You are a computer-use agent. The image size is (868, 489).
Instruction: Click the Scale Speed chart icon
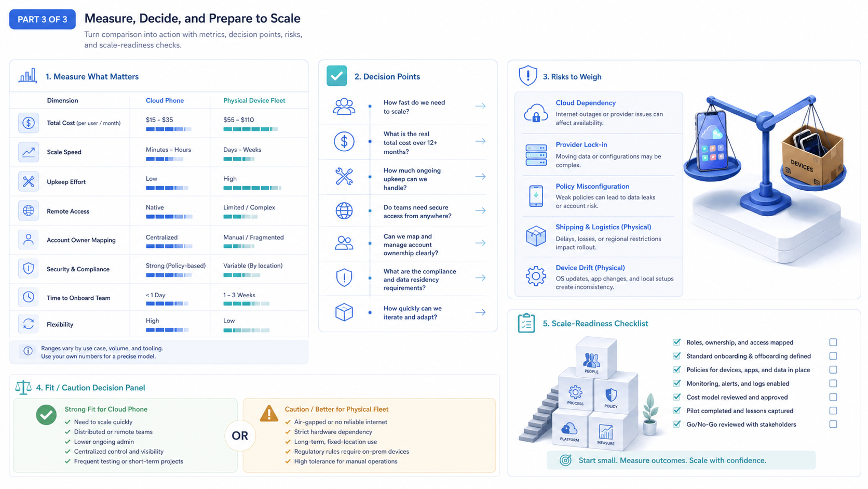click(29, 152)
